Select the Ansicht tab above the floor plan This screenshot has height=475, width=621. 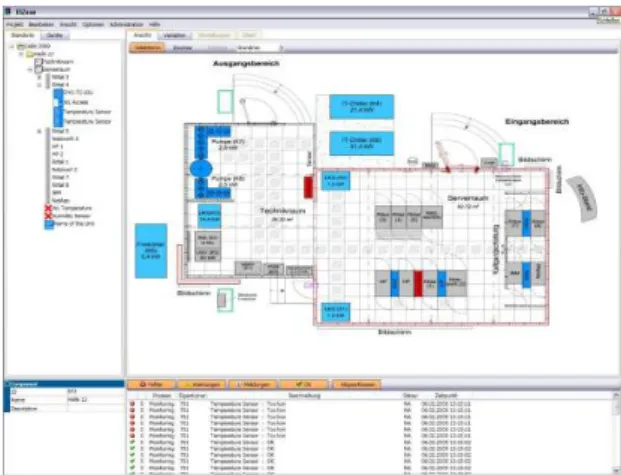142,35
